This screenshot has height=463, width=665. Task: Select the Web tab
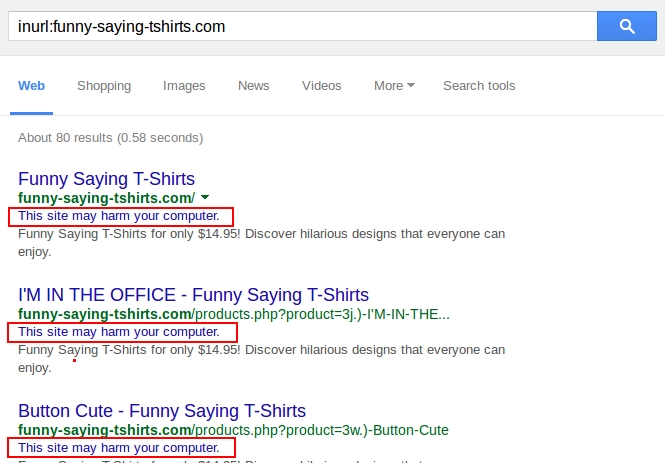[31, 86]
